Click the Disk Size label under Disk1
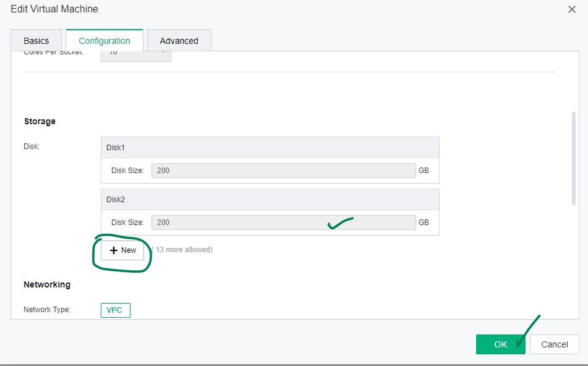The image size is (588, 366). click(127, 171)
